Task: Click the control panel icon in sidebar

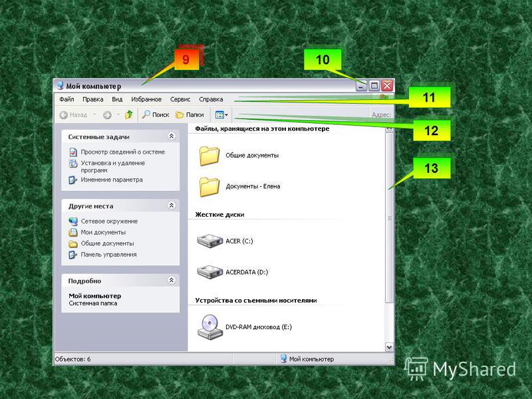Action: click(73, 255)
